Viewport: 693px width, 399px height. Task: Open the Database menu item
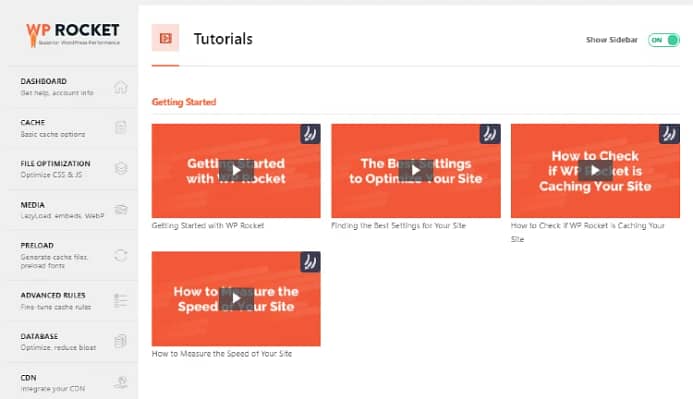click(x=73, y=342)
